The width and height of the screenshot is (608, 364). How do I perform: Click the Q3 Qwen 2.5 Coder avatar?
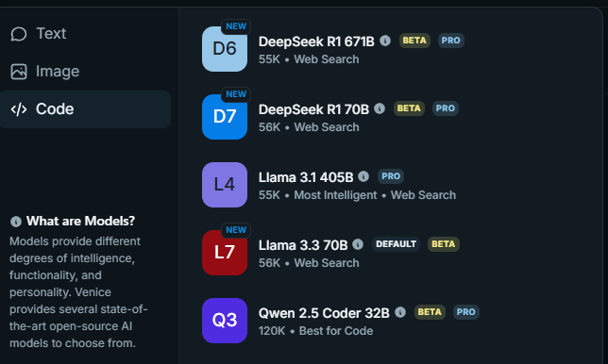pyautogui.click(x=225, y=321)
